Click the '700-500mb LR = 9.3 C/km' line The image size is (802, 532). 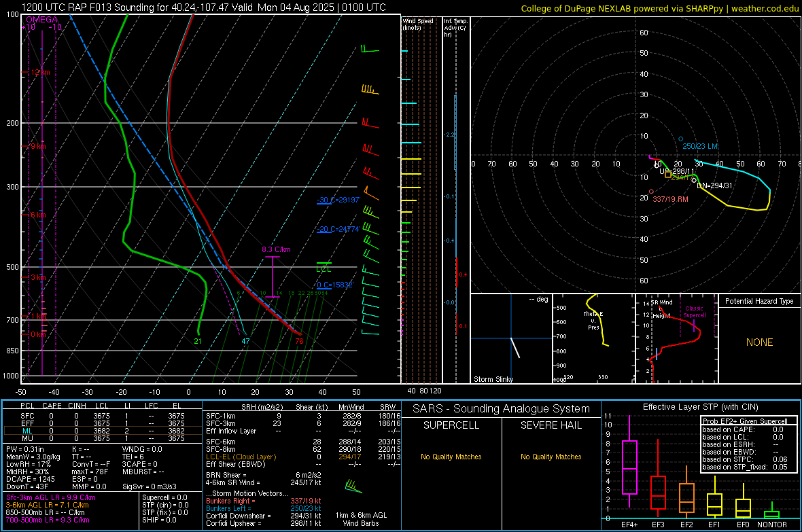click(48, 520)
